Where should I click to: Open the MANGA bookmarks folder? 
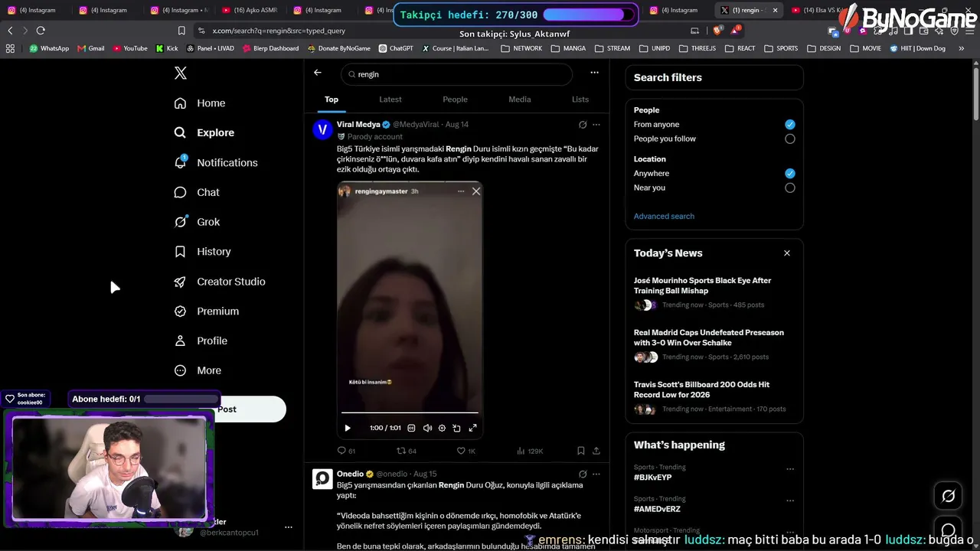568,48
